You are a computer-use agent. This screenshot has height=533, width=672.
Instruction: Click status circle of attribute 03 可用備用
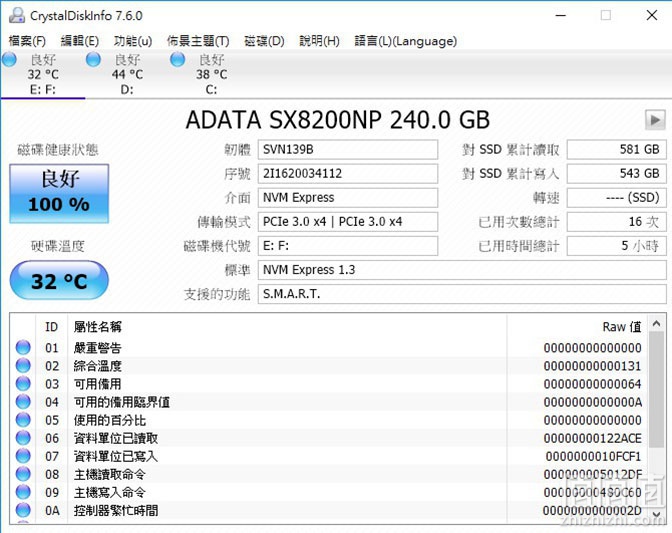pyautogui.click(x=23, y=383)
